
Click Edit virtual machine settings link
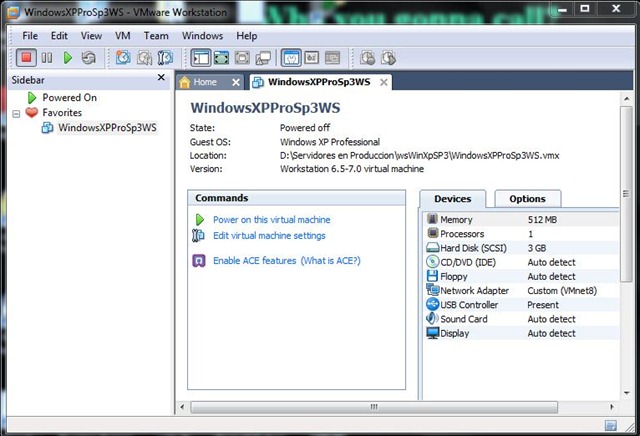pyautogui.click(x=269, y=236)
